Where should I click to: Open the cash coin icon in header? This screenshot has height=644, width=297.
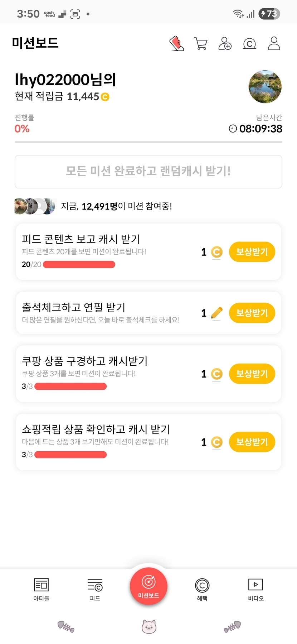(x=249, y=44)
